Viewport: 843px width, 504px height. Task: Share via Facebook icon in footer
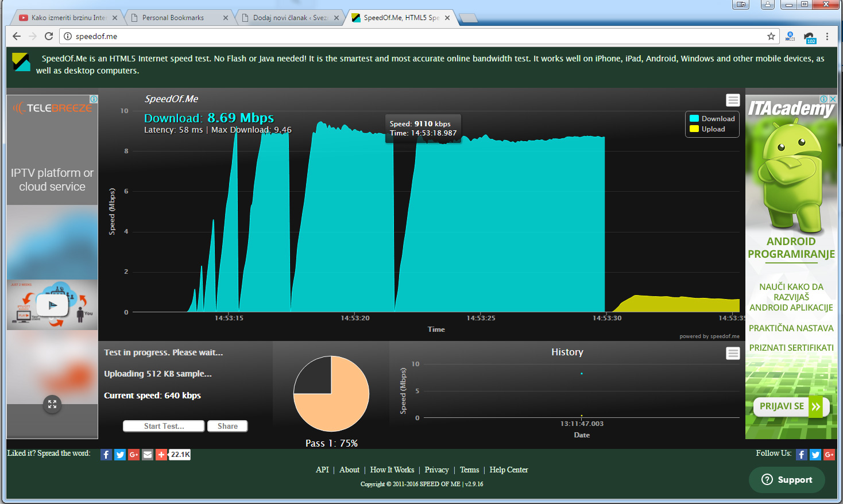pyautogui.click(x=106, y=455)
